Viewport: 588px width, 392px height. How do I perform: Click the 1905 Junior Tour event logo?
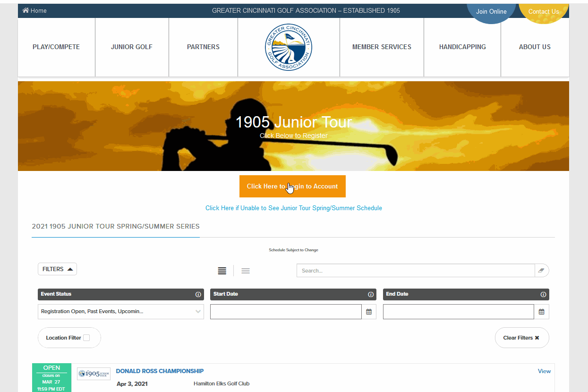[94, 374]
